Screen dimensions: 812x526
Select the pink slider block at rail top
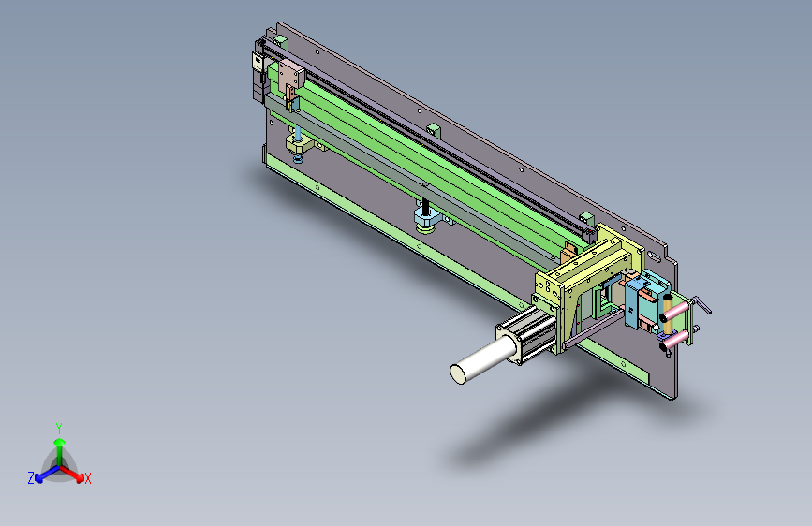[x=290, y=76]
